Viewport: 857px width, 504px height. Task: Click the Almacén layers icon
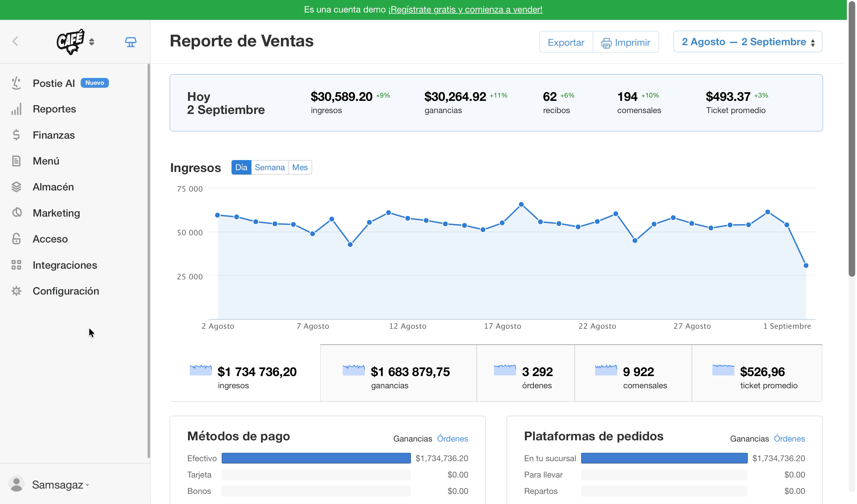16,187
